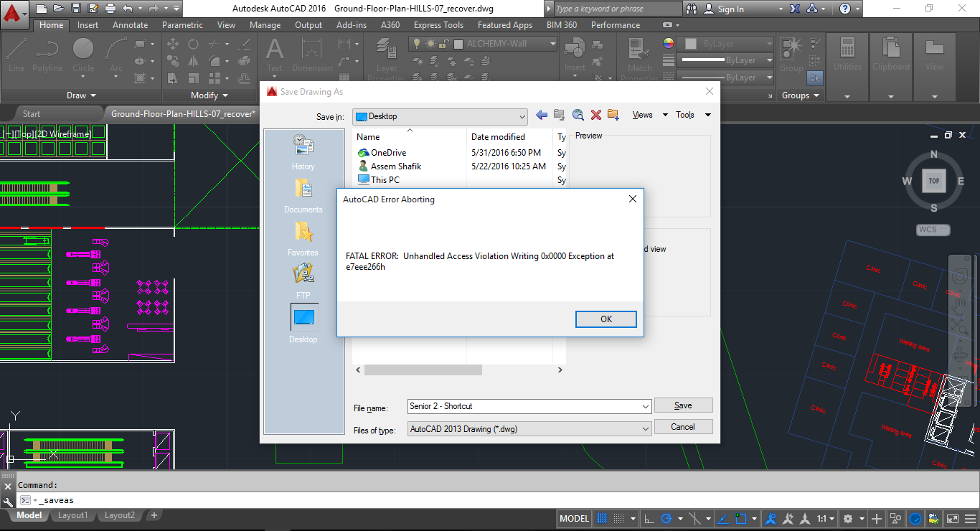
Task: Select Documents in the places sidebar
Action: coord(303,195)
